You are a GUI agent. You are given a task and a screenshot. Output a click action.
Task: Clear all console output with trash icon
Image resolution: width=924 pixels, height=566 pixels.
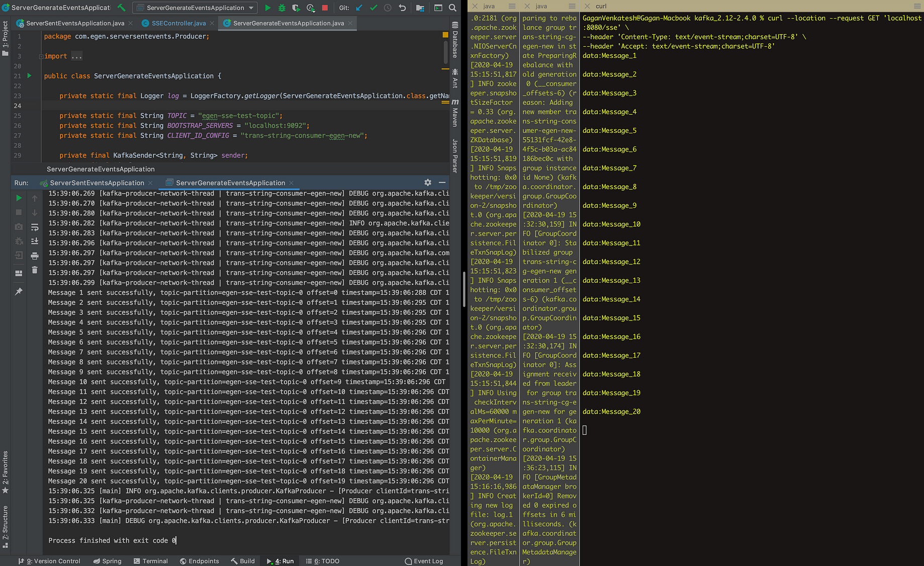(35, 270)
